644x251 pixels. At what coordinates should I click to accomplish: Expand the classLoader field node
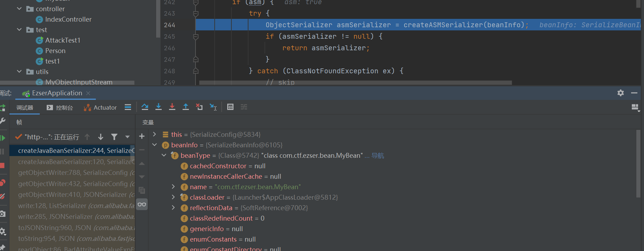(173, 197)
